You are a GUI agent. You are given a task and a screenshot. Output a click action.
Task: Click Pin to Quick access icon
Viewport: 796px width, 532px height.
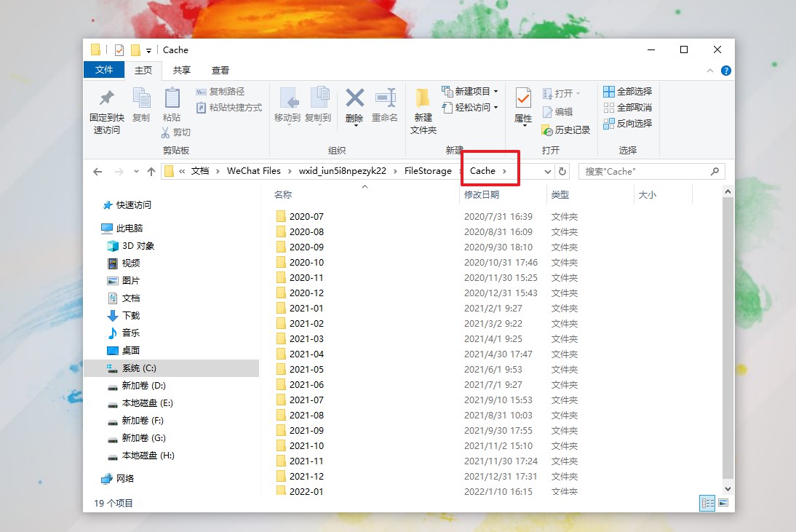coord(107,98)
